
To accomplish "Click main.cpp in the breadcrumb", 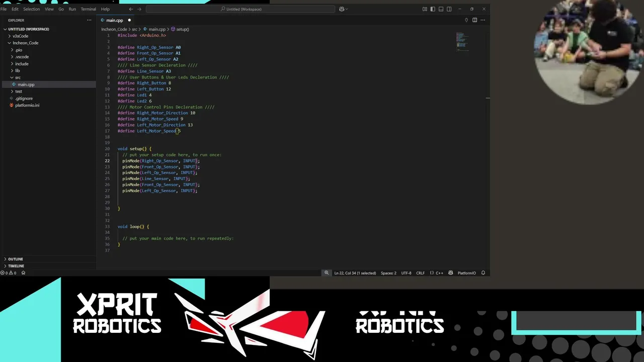I will (157, 29).
